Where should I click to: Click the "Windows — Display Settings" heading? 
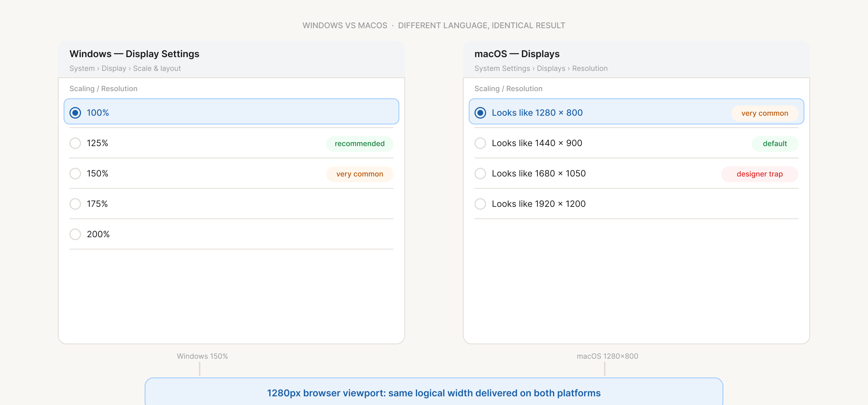coord(134,54)
